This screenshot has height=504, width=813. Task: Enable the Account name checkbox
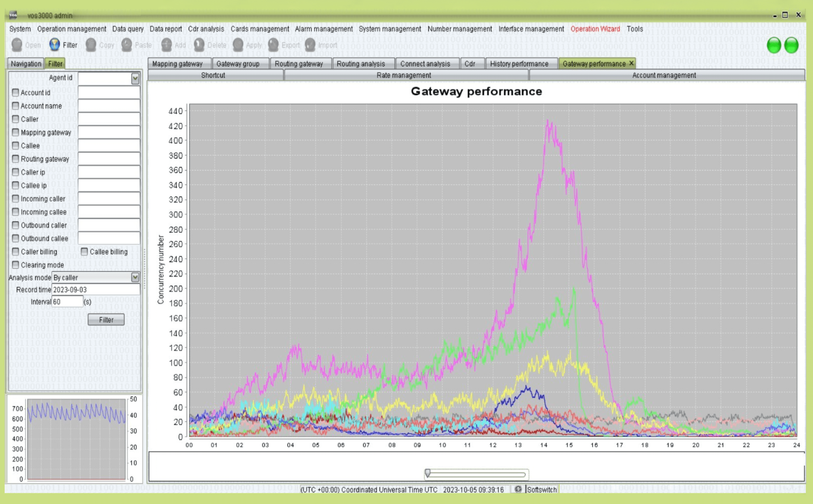15,106
